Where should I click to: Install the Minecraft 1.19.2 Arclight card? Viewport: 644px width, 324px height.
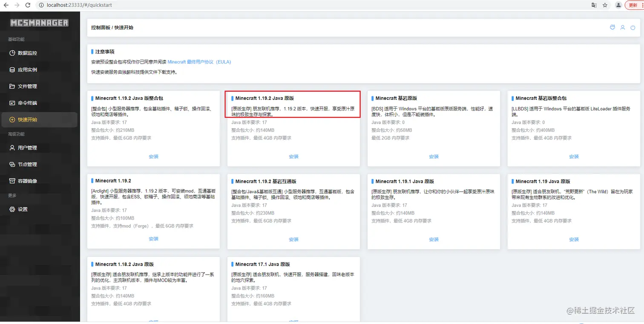153,239
